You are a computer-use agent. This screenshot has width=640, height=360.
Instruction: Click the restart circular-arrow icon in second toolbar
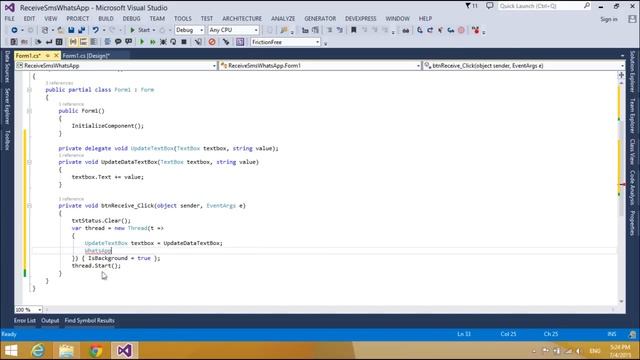[x=173, y=42]
